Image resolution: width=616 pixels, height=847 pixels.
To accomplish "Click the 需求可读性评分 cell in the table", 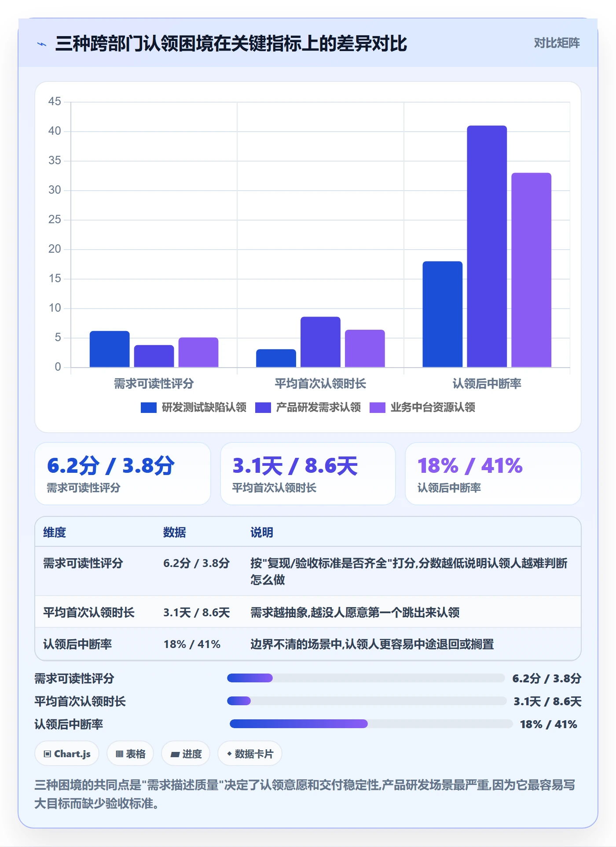I will [83, 563].
